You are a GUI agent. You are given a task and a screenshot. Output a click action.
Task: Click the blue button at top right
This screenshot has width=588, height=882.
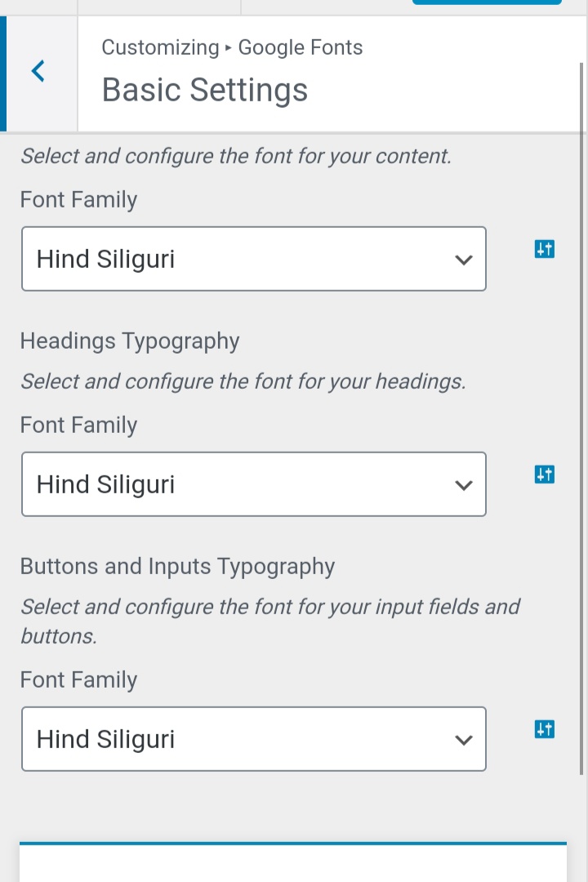point(487,2)
